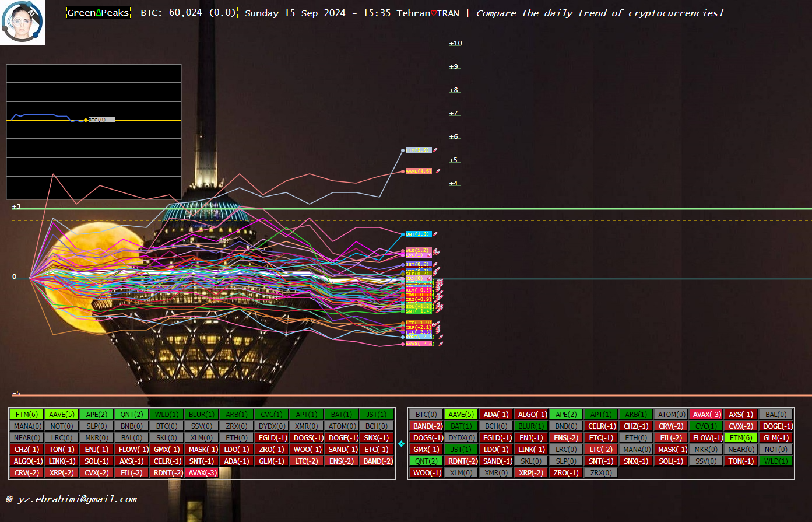Viewport: 812px width, 522px height.
Task: Click the rocket icon next to AVAX(-2.8)
Action: [x=440, y=344]
